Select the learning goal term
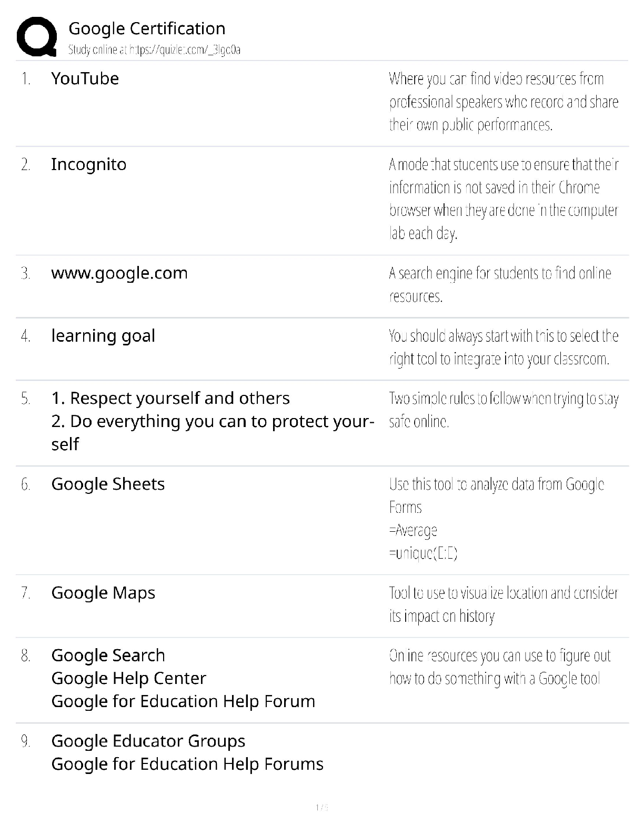The image size is (644, 834). [103, 336]
